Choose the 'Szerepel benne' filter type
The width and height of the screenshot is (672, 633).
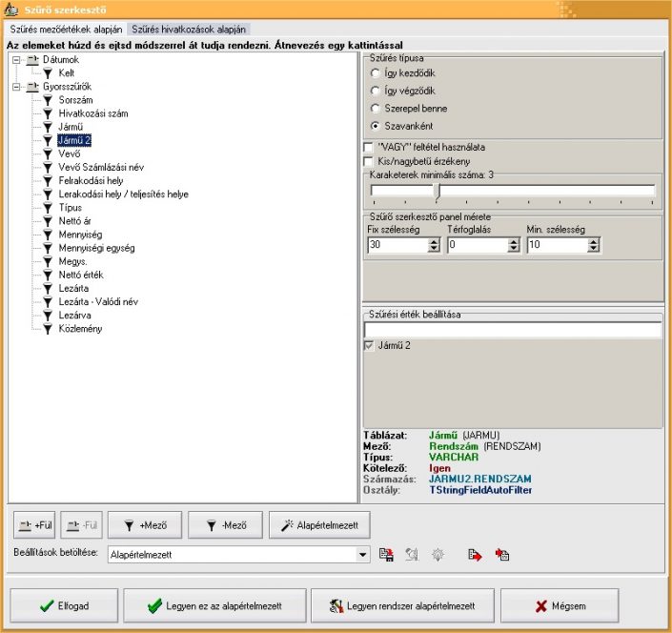377,108
